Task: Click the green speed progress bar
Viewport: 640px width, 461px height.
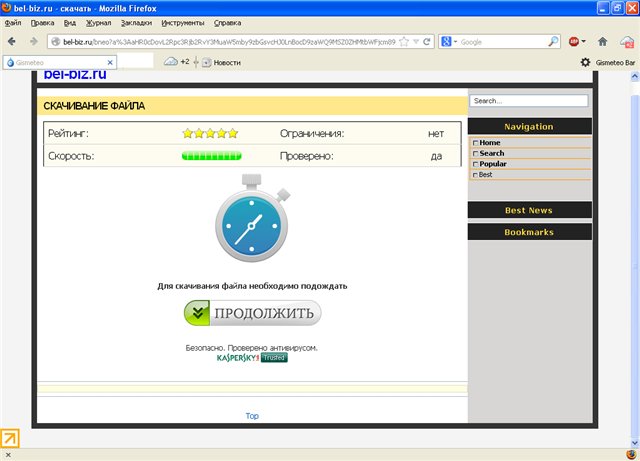Action: [x=211, y=156]
